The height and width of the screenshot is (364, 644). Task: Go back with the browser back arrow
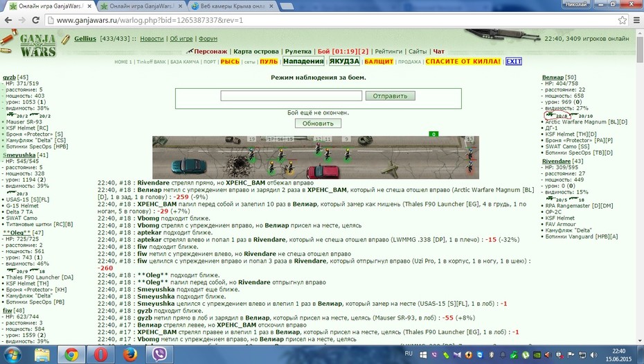click(x=8, y=20)
